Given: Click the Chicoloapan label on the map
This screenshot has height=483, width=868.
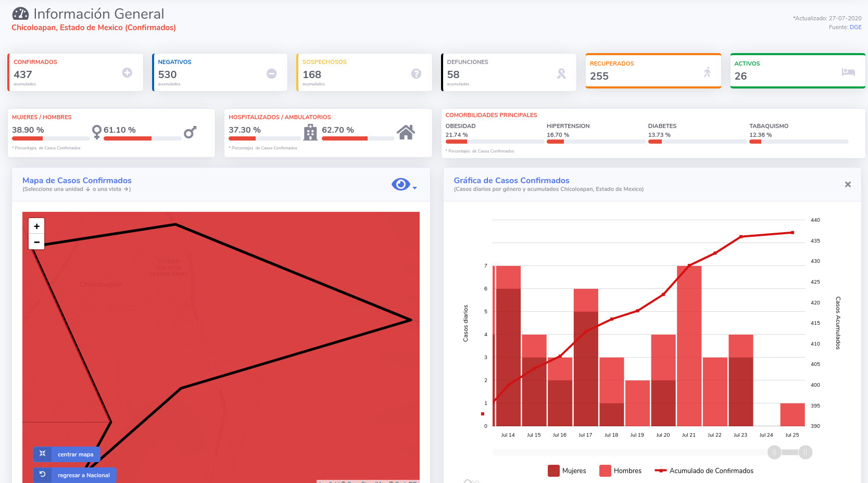Looking at the screenshot, I should pos(100,284).
